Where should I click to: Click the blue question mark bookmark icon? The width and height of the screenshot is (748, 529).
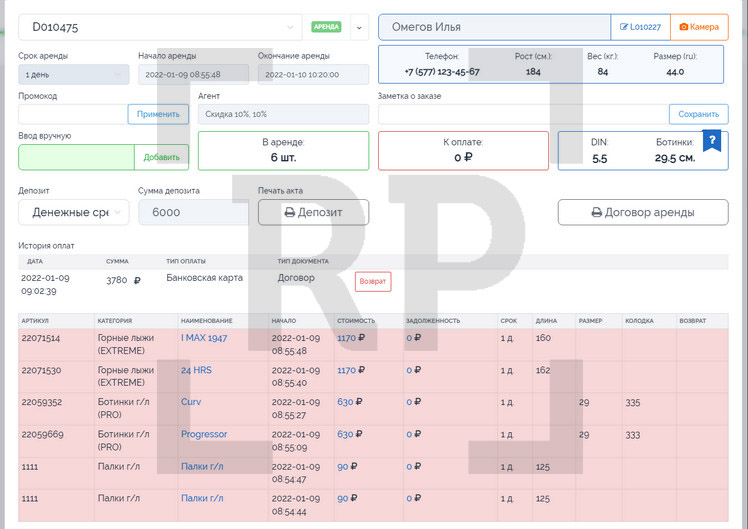[x=712, y=140]
